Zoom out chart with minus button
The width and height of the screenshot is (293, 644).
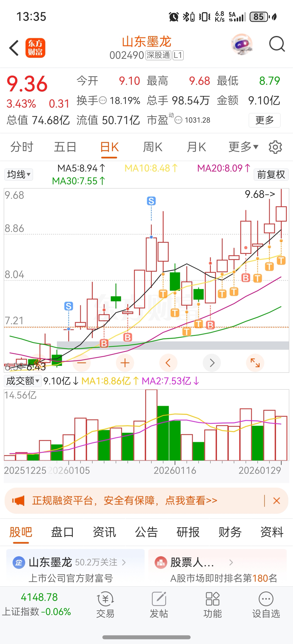[82, 363]
